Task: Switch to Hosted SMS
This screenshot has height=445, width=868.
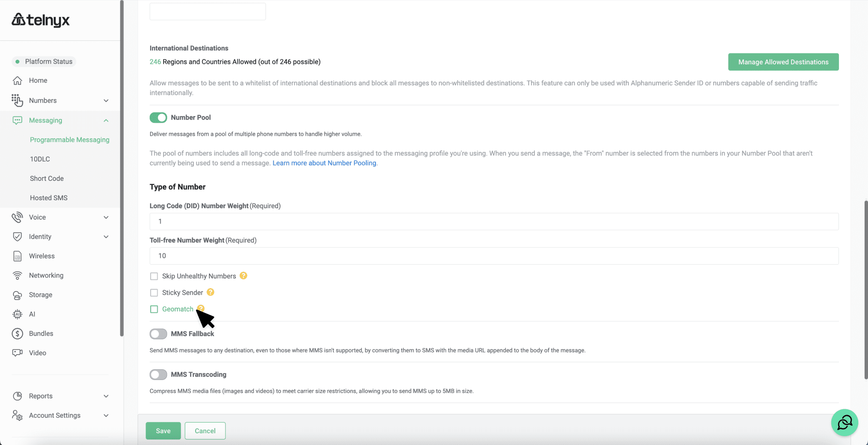Action: coord(48,197)
